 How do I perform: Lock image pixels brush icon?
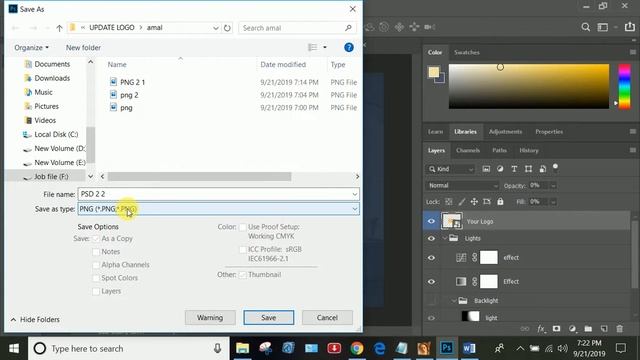(461, 202)
